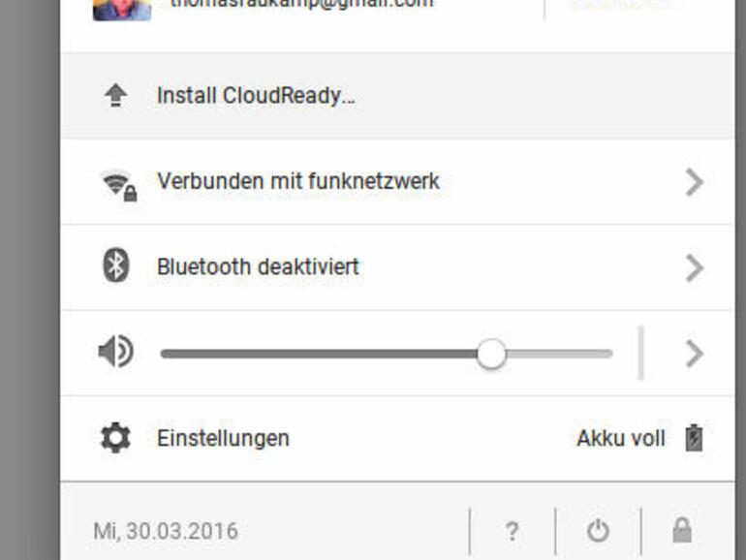The width and height of the screenshot is (746, 560).
Task: Open Einstellungen
Action: [223, 438]
